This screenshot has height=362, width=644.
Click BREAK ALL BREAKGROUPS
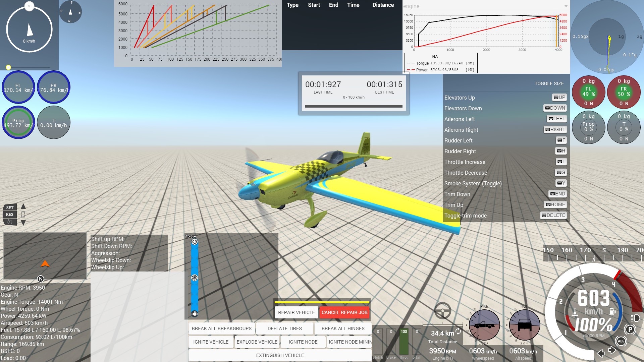coord(222,328)
